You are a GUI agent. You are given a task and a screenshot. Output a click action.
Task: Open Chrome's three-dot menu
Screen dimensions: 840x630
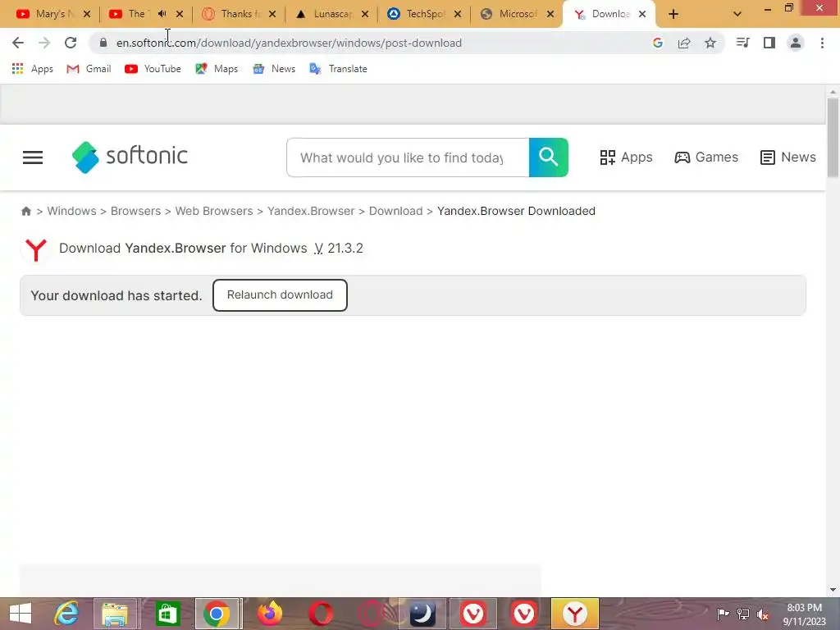822,43
